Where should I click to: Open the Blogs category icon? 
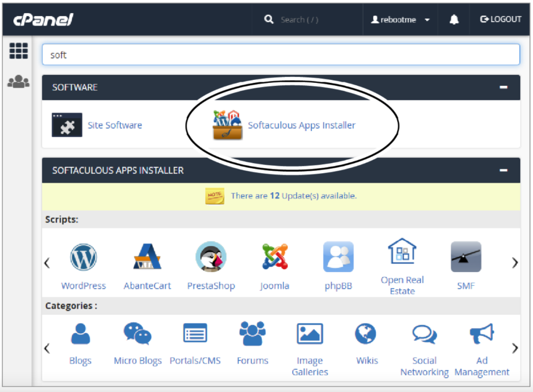coord(80,334)
